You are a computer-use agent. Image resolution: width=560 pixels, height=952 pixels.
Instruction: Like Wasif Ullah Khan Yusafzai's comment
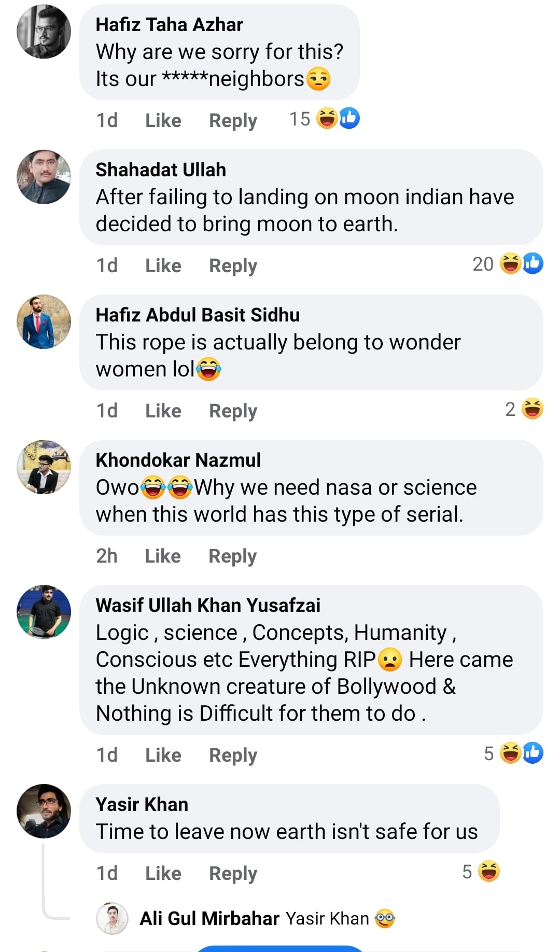(x=163, y=755)
